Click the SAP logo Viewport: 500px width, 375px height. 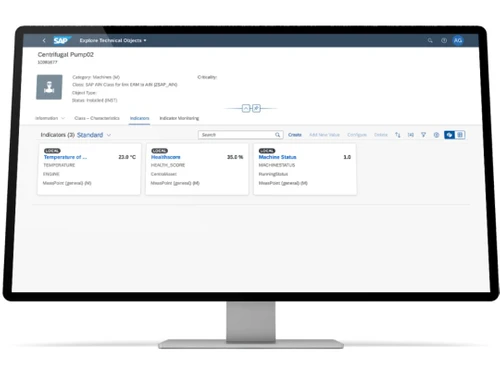tap(62, 40)
